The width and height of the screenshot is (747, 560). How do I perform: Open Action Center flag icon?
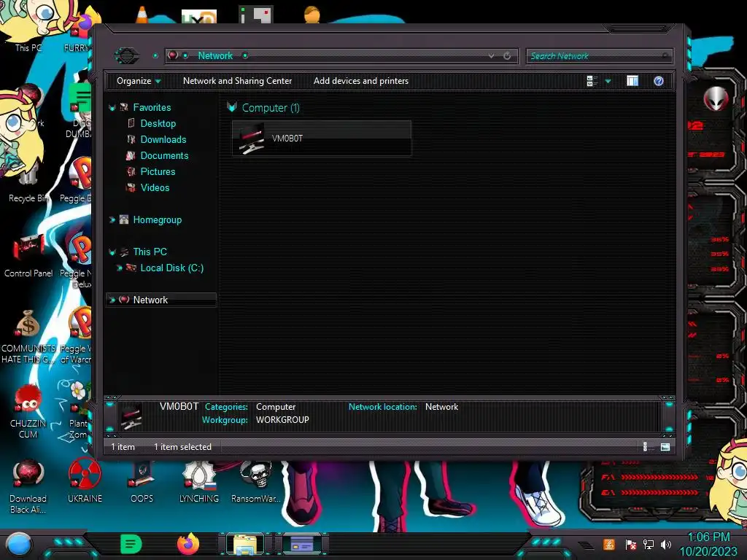pos(630,544)
